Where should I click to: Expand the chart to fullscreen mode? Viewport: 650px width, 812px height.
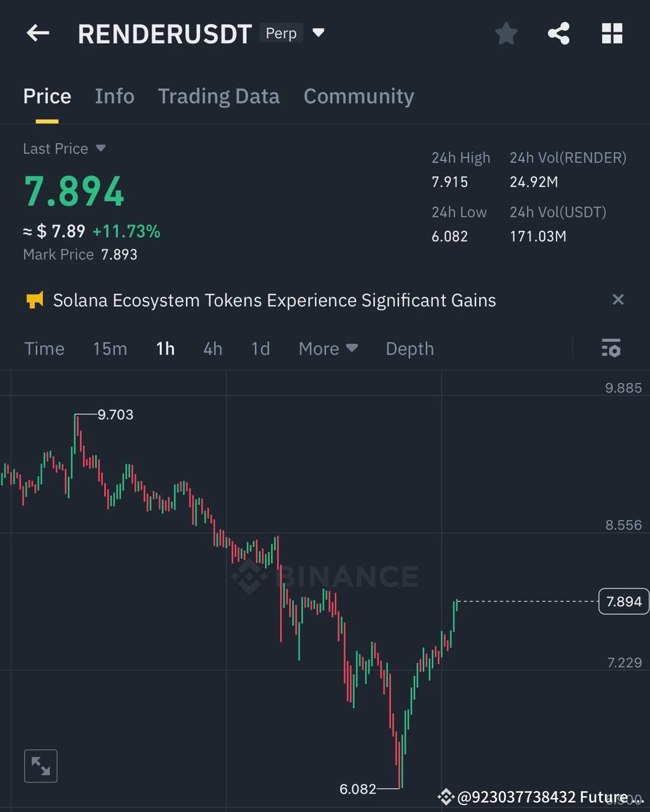click(40, 765)
